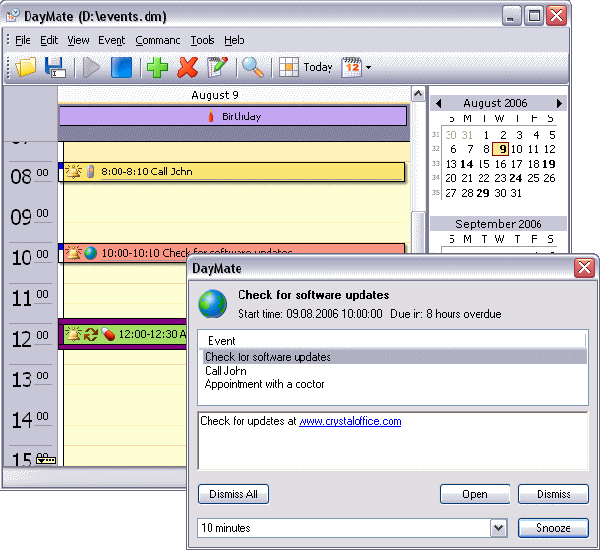
Task: Click the calendar 12 date icon
Action: 352,67
